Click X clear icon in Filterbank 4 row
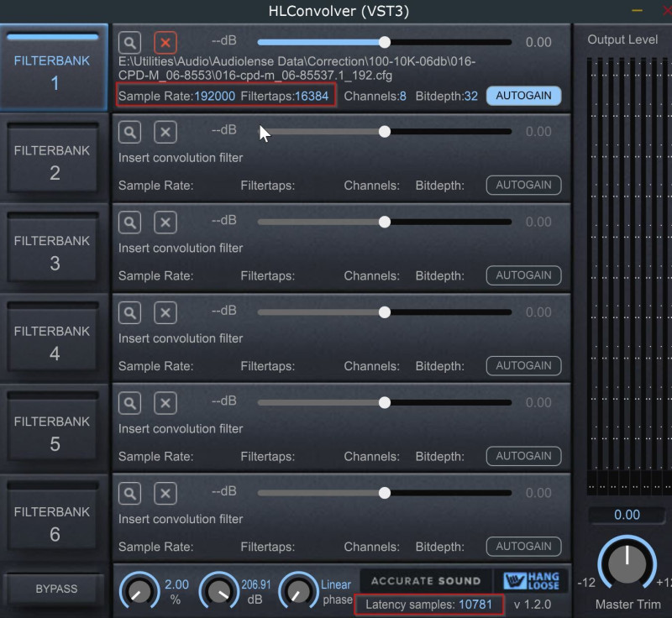The height and width of the screenshot is (618, 672). pos(165,312)
